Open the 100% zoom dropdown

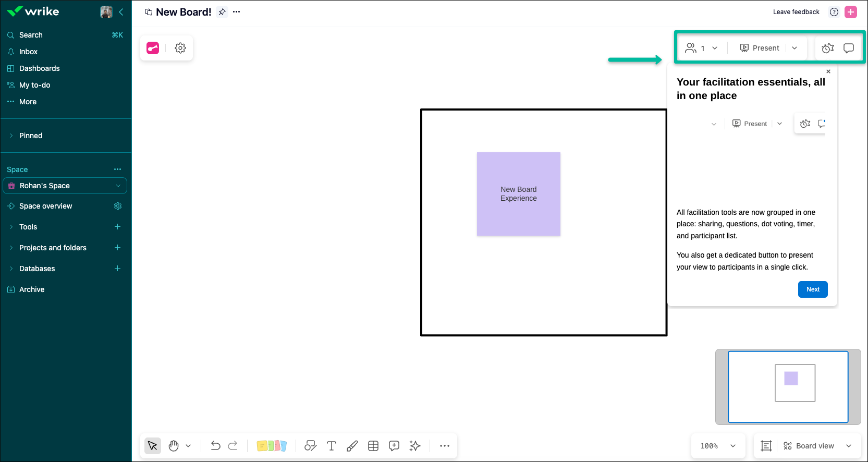(x=718, y=446)
